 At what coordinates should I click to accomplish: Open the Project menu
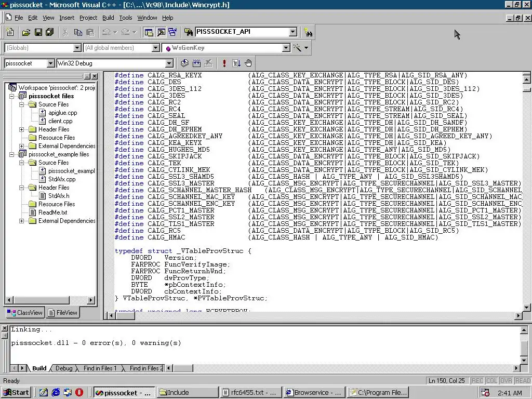tap(88, 18)
